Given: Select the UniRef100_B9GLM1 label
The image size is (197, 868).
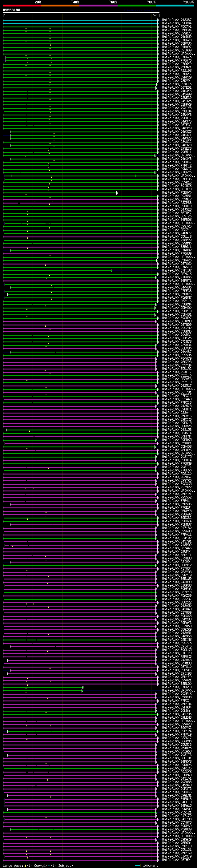Looking at the screenshot, I should (176, 795).
